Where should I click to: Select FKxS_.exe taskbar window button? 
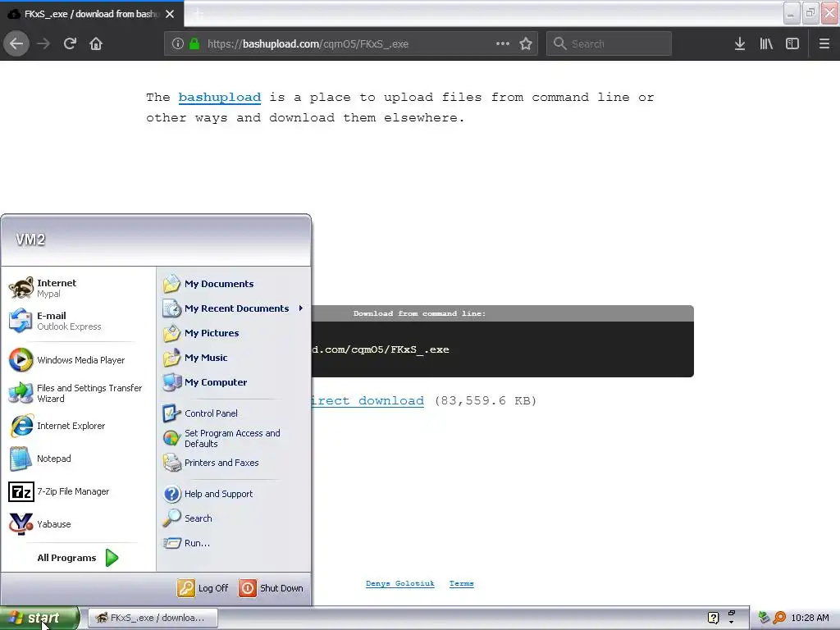[153, 618]
